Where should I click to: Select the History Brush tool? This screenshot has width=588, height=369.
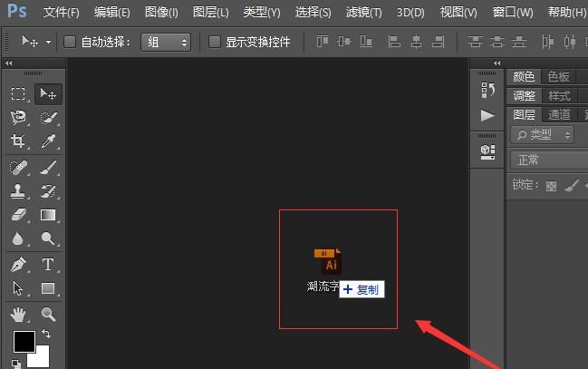point(48,191)
